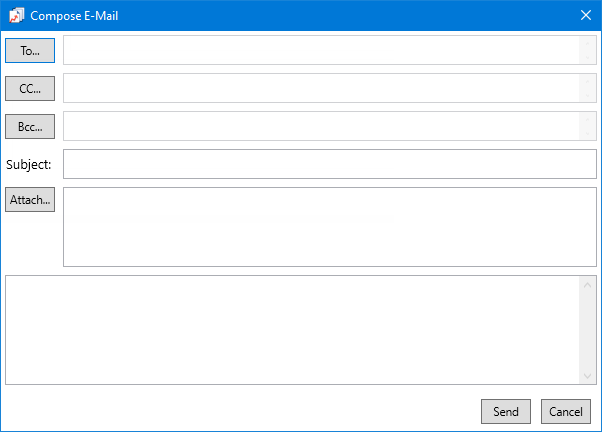Select the attachments list box

[x=330, y=227]
